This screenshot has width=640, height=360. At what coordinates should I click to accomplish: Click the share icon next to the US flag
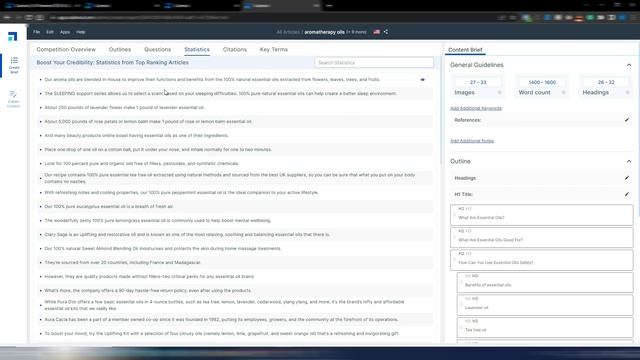pyautogui.click(x=386, y=32)
